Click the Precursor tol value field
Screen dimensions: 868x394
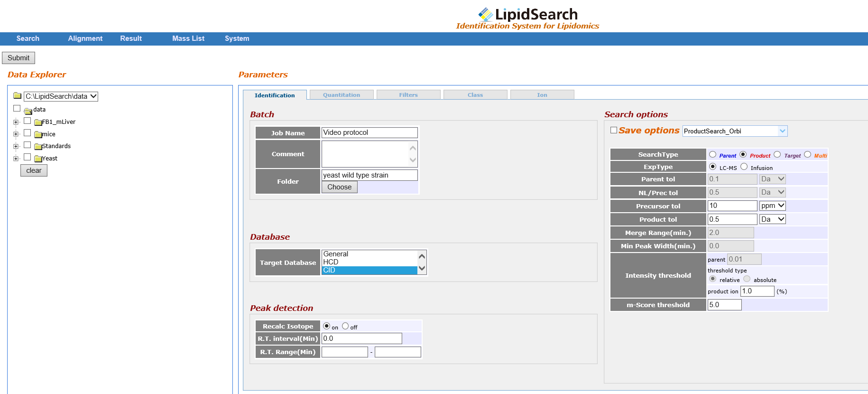tap(732, 206)
